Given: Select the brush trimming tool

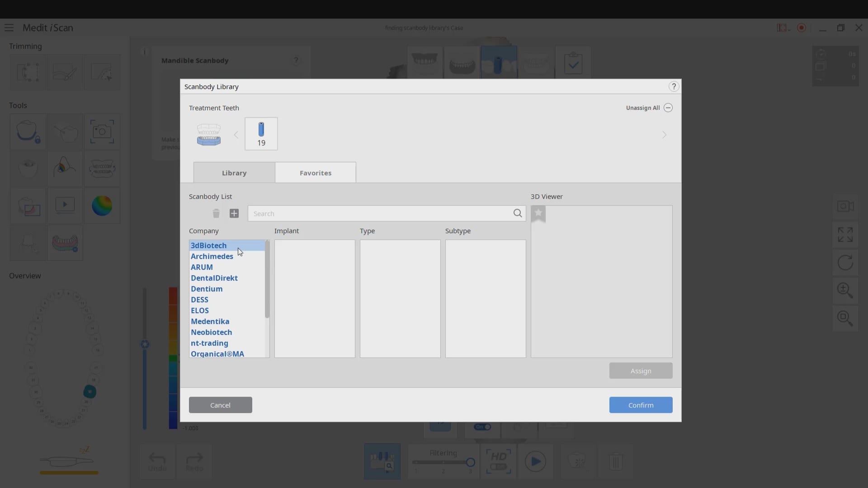Looking at the screenshot, I should (65, 72).
